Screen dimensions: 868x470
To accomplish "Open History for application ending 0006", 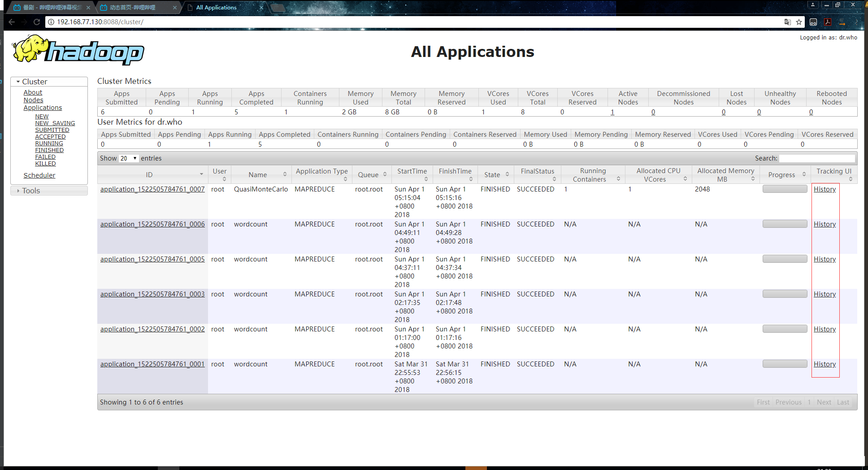I will coord(825,224).
